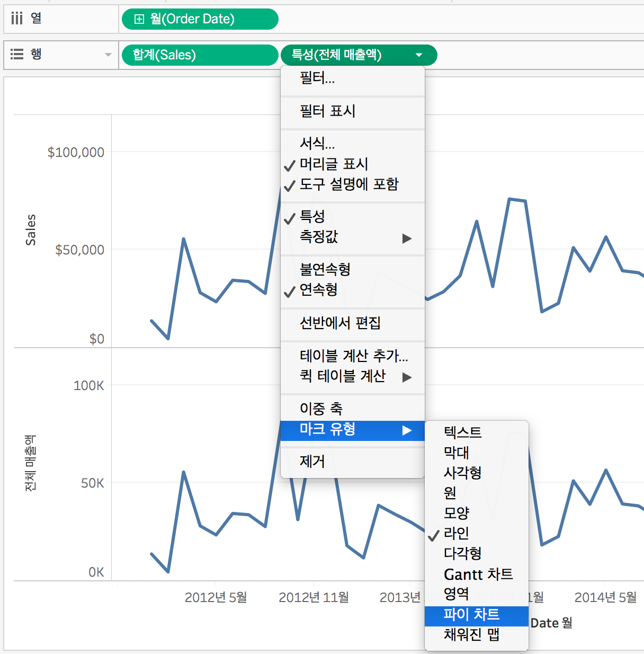Screen dimensions: 644x654
Task: Click the Date 월 axis title
Action: (x=551, y=623)
